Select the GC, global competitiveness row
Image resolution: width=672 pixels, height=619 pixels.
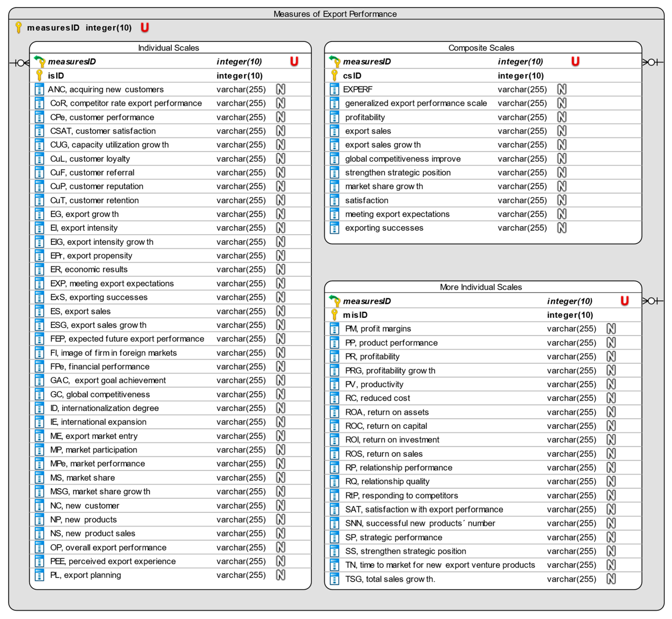100,394
